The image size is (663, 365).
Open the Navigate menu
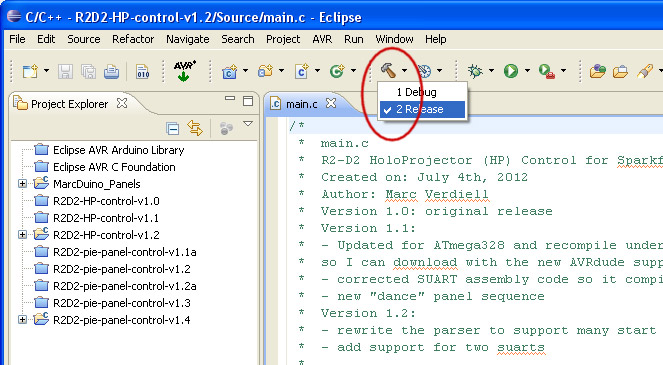[188, 39]
